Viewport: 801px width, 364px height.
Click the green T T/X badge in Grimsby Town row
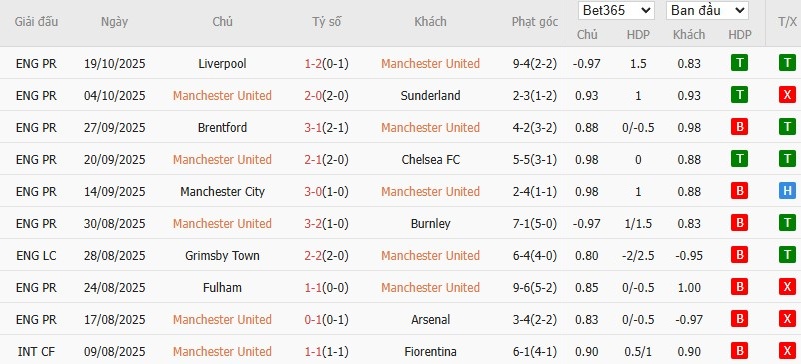787,255
